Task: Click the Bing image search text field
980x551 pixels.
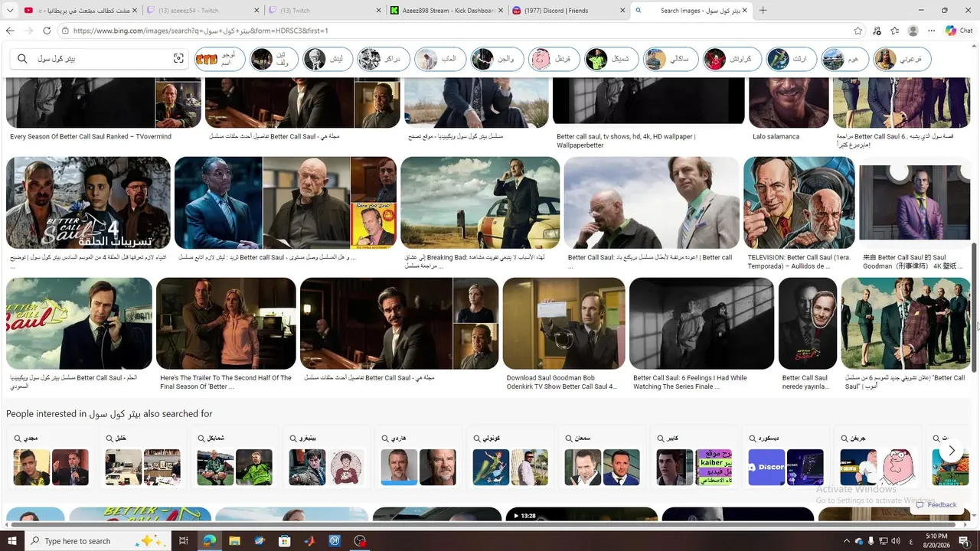Action: pyautogui.click(x=100, y=59)
